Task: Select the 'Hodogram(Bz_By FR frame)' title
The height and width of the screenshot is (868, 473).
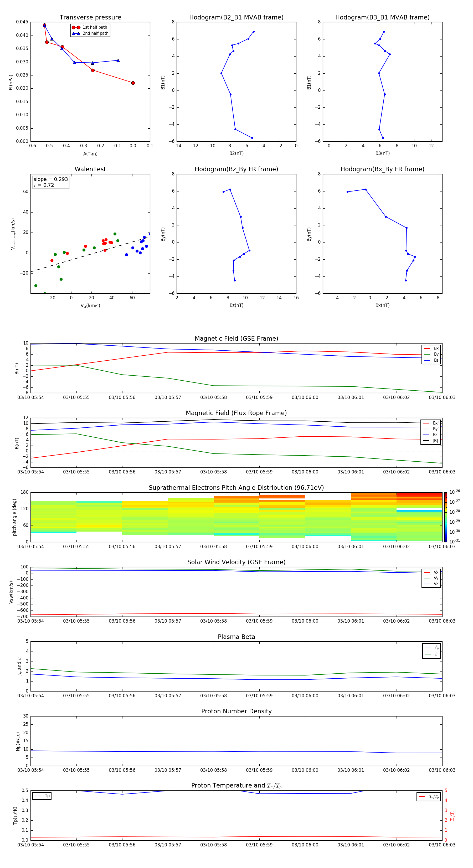Action: coord(236,169)
